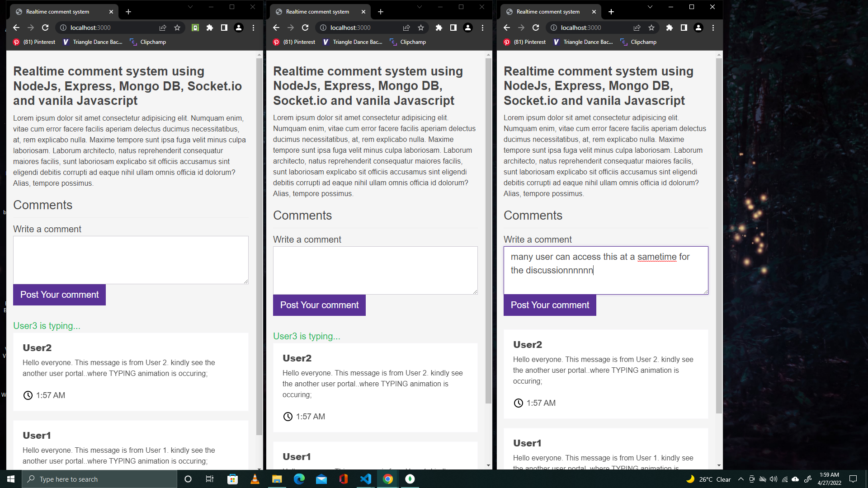Open profile avatar in middle browser window
Viewport: 868px width, 488px height.
point(468,28)
